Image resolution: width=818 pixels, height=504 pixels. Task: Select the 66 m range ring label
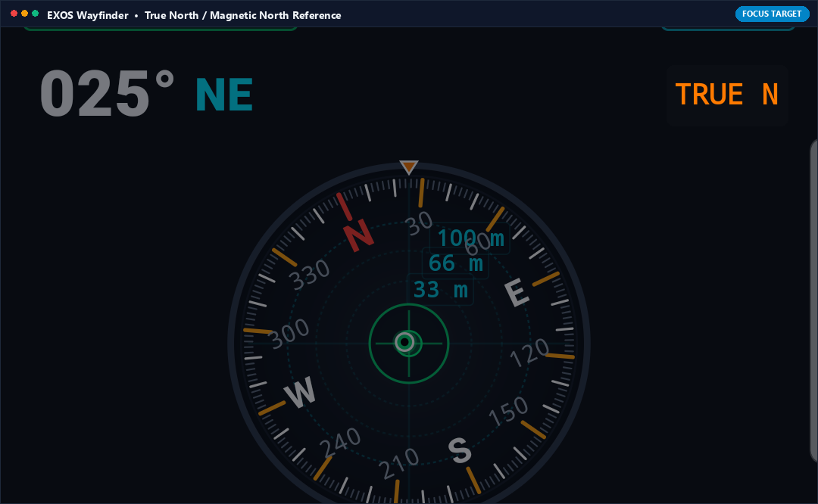tap(455, 263)
